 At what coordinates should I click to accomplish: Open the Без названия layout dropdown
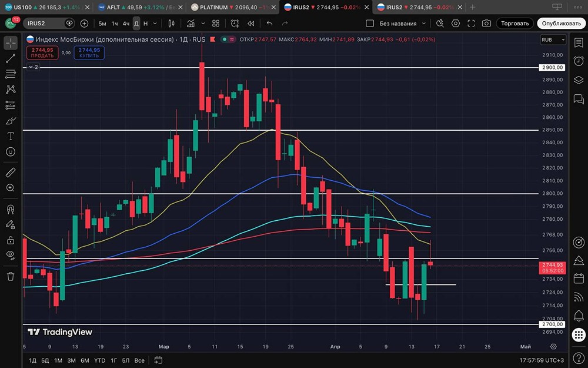click(402, 24)
